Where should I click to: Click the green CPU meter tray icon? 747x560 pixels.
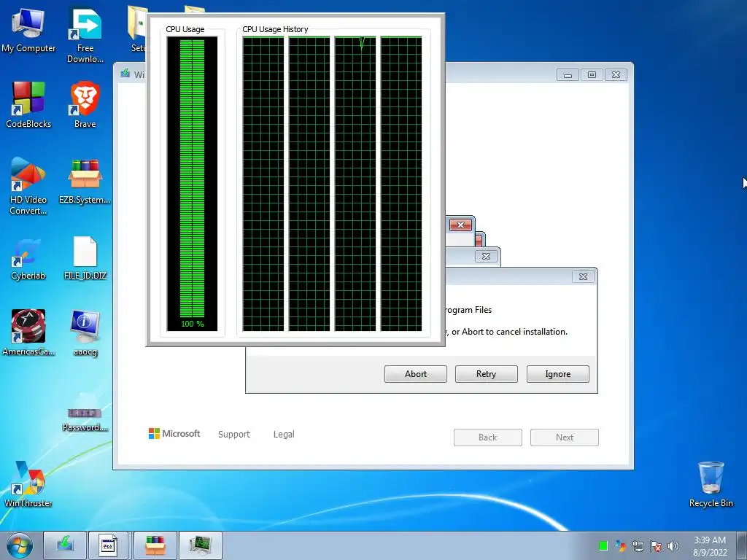coord(603,545)
